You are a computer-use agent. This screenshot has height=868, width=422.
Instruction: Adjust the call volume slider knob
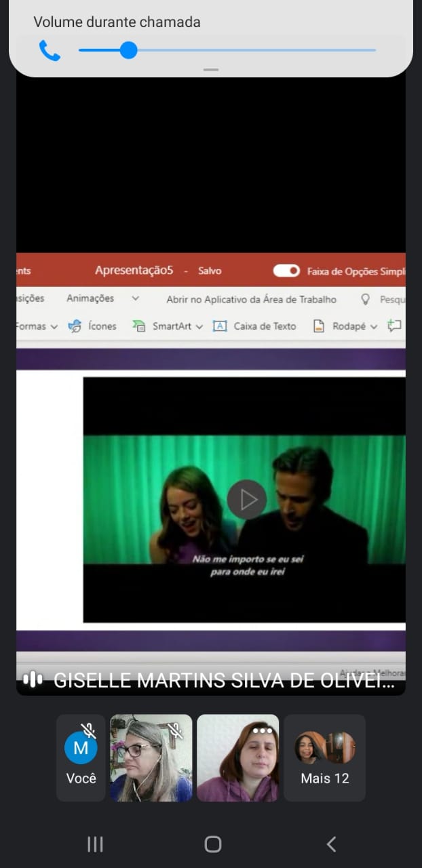click(x=128, y=50)
